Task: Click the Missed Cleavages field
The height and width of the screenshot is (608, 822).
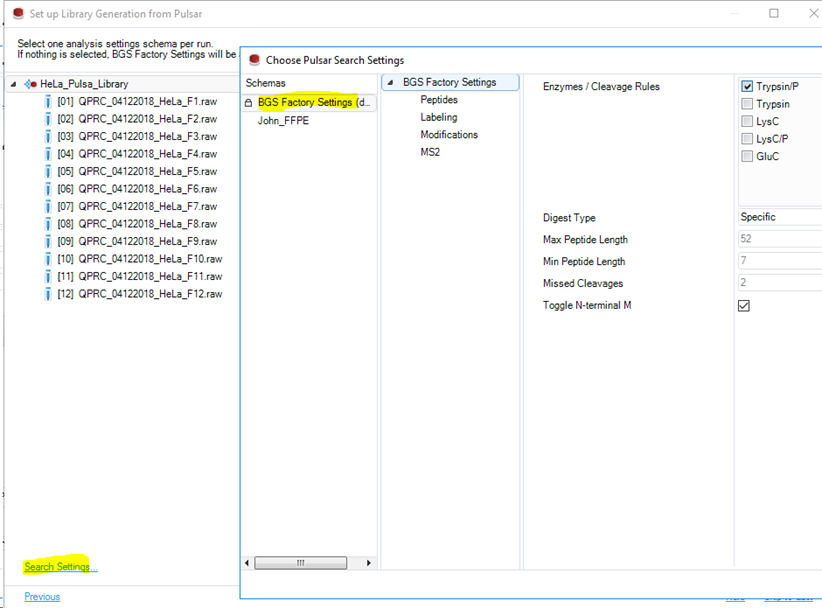Action: (780, 283)
